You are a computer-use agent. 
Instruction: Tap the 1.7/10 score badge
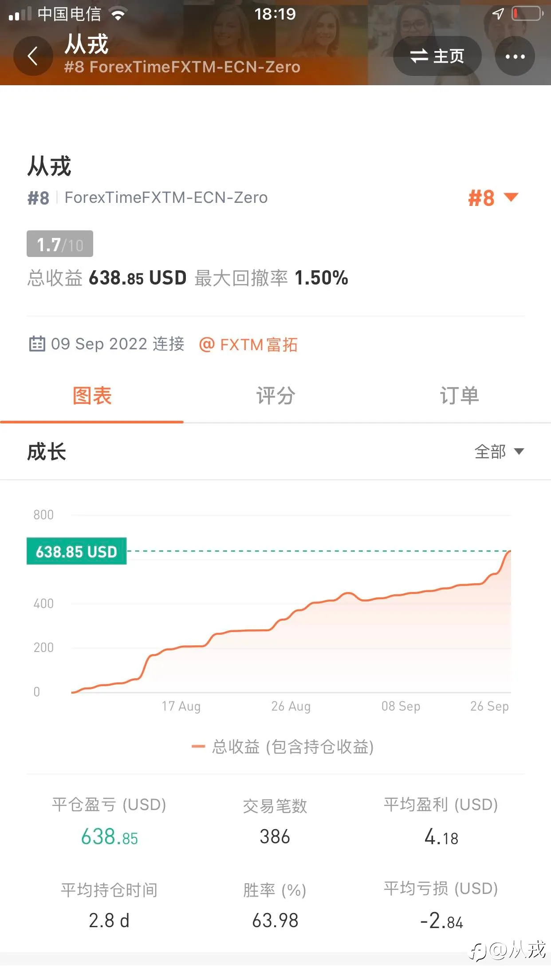click(60, 244)
